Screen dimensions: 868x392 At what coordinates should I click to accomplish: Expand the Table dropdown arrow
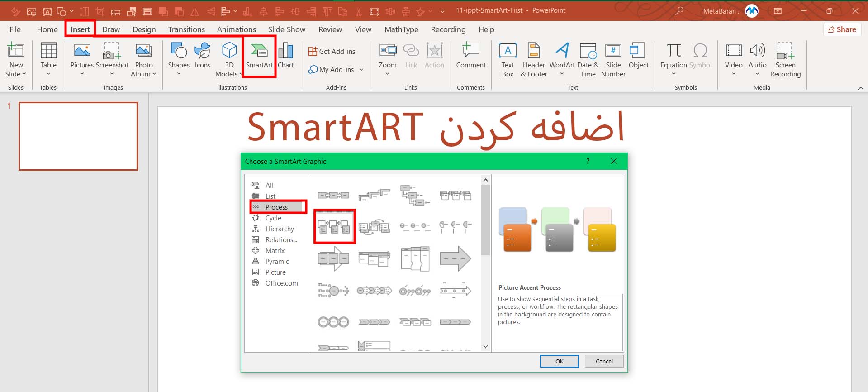48,74
